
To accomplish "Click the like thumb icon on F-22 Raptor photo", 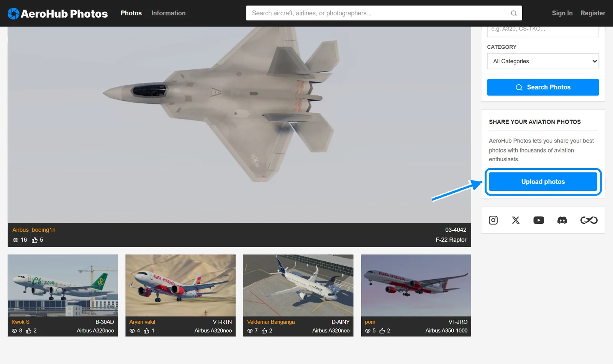I will 34,240.
